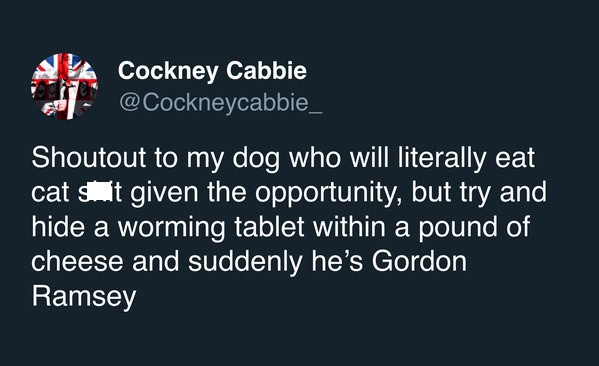The image size is (599, 366).
Task: Select the word suddenly in the tweet
Action: (245, 262)
